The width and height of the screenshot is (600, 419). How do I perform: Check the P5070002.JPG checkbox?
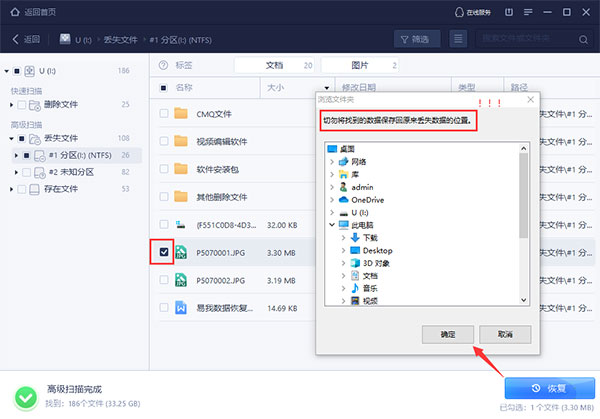tap(163, 281)
